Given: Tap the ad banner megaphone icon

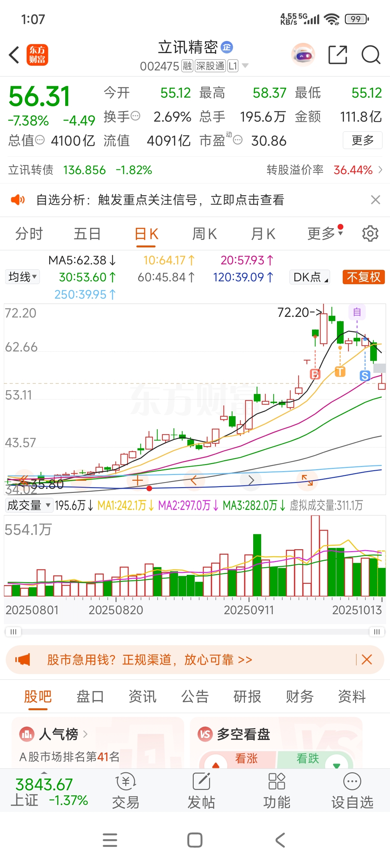Looking at the screenshot, I should (23, 660).
